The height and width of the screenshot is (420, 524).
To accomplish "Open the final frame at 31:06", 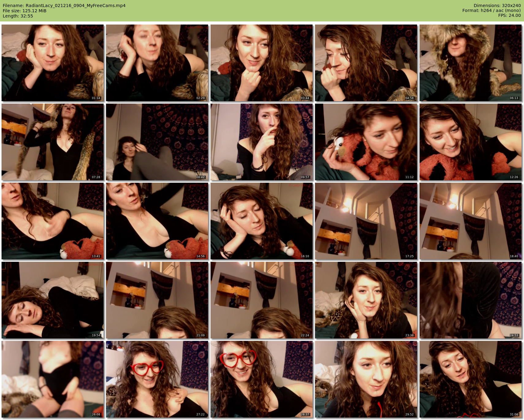I will point(470,379).
